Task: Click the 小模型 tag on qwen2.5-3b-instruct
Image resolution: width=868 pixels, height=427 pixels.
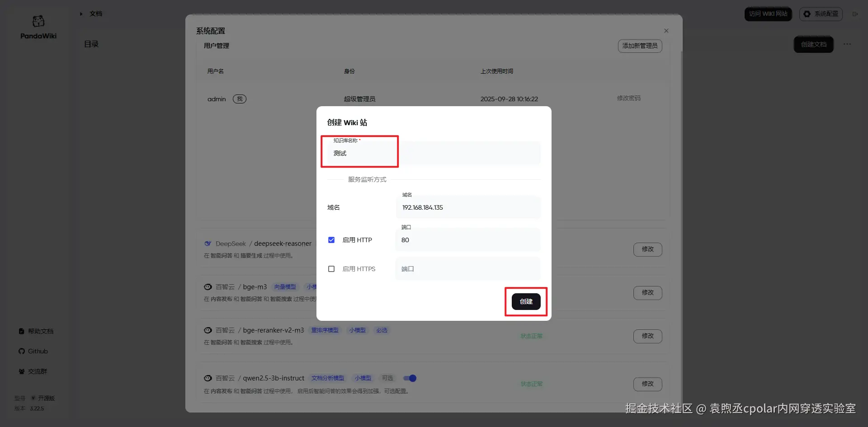Action: pyautogui.click(x=363, y=378)
